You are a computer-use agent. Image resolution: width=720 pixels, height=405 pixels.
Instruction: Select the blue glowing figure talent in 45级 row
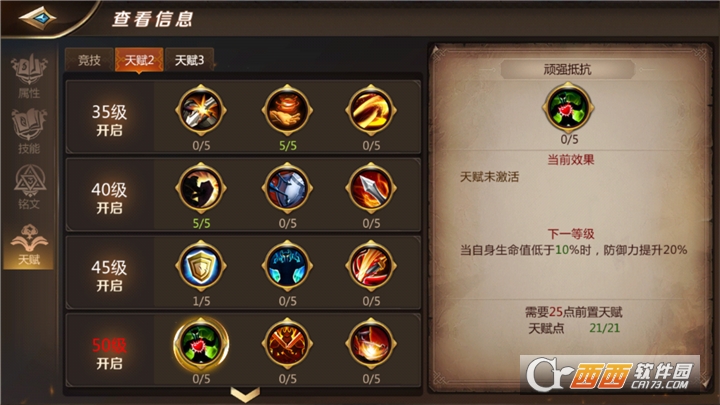point(287,266)
